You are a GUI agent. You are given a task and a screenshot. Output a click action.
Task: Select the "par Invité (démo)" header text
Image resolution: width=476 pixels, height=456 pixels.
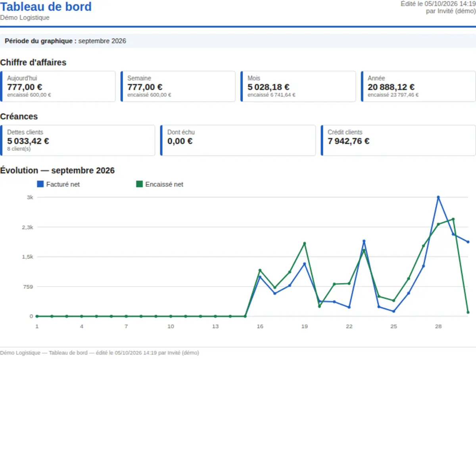pos(451,11)
